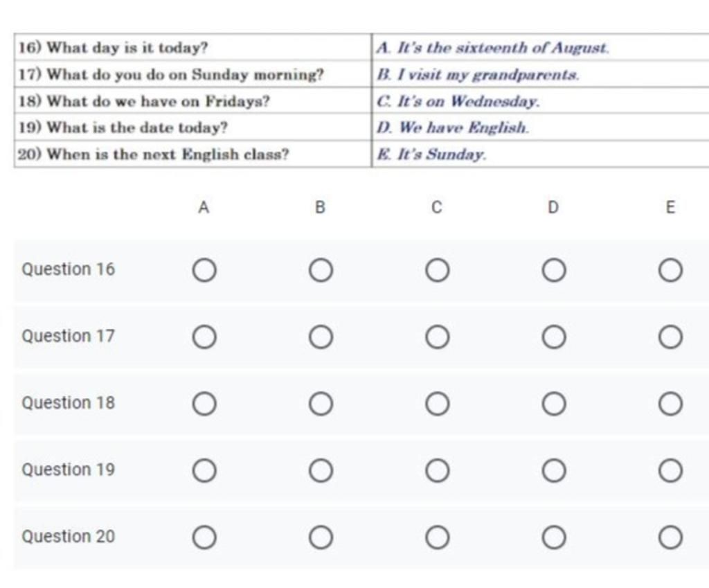Pick option C for Question 19
Viewport: 709px width, 588px height.
click(437, 471)
